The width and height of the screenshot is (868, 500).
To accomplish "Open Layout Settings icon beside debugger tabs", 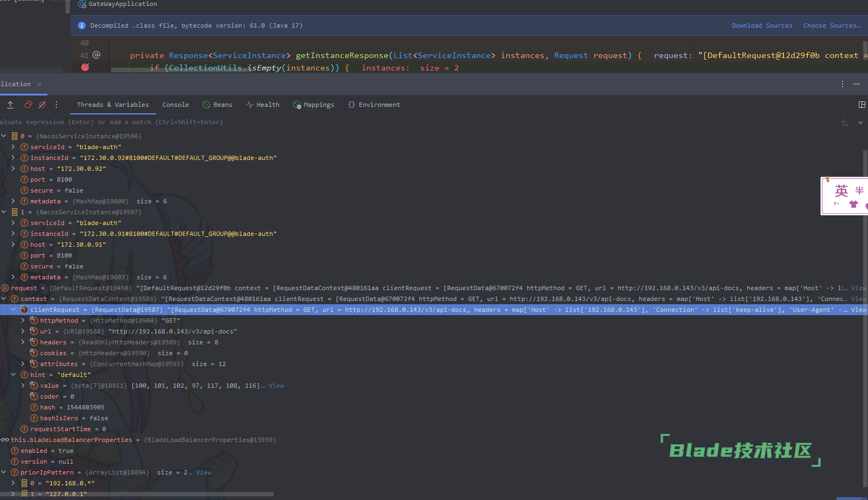I will (x=862, y=105).
